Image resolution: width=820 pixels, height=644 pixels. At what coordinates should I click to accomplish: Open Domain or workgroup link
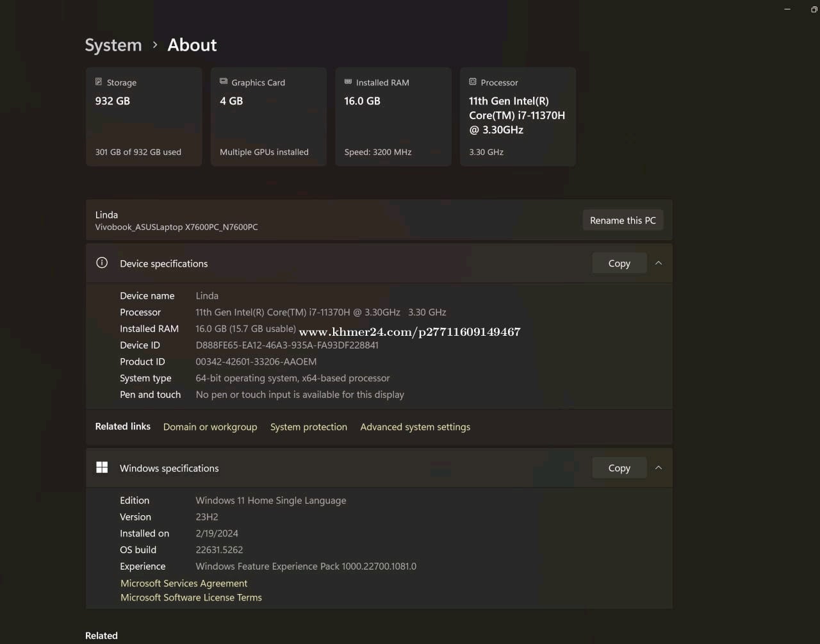coord(210,427)
